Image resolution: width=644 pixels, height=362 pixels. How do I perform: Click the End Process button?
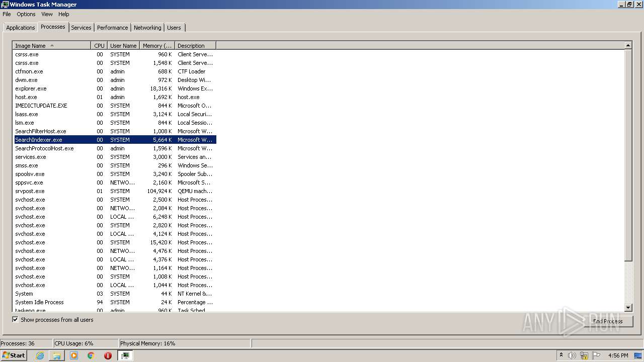[x=607, y=321]
